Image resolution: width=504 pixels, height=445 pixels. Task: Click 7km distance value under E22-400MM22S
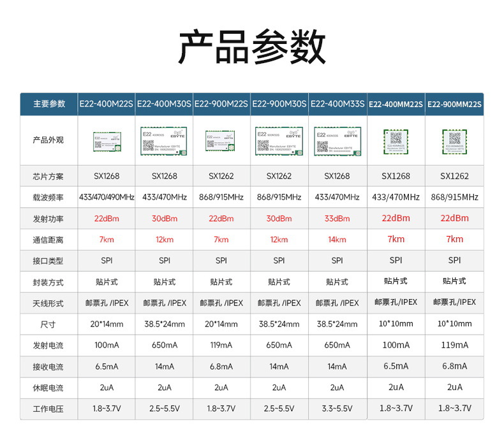click(x=396, y=239)
